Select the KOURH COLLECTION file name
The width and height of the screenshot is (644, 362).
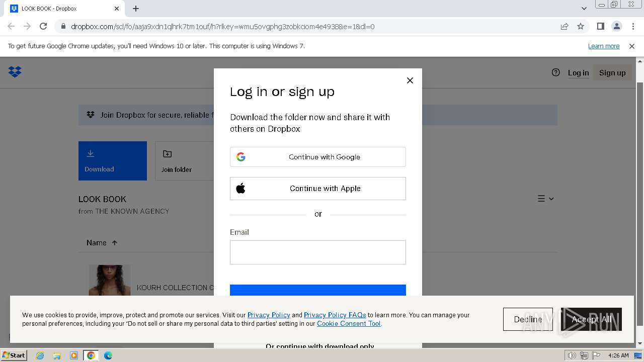point(175,288)
